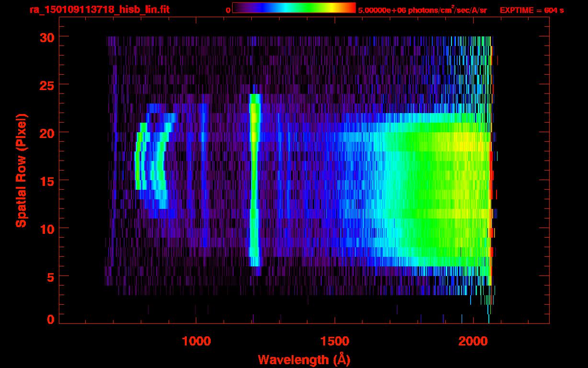588x368 pixels.
Task: Click the bright vertical emission line near 1216 Å
Action: tap(254, 180)
